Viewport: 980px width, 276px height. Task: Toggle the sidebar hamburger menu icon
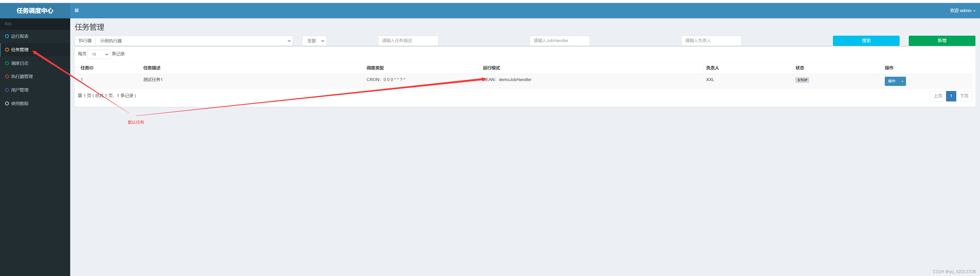click(77, 11)
